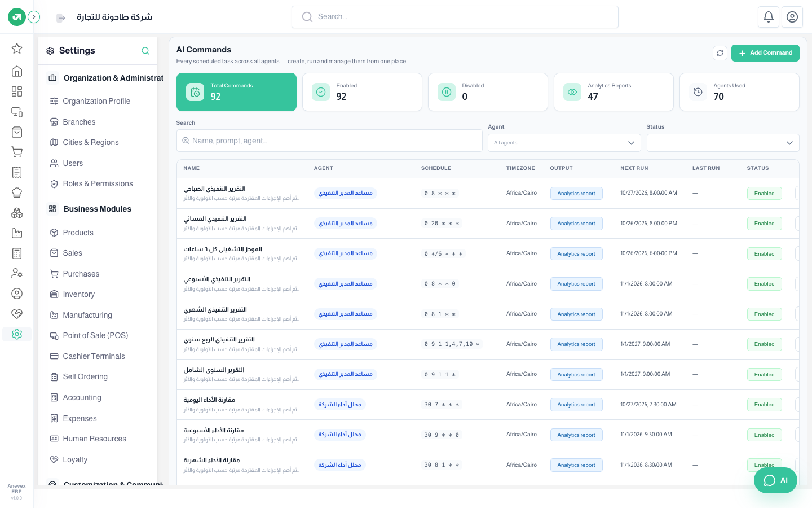Open the All agents dropdown
812x508 pixels.
coord(564,143)
